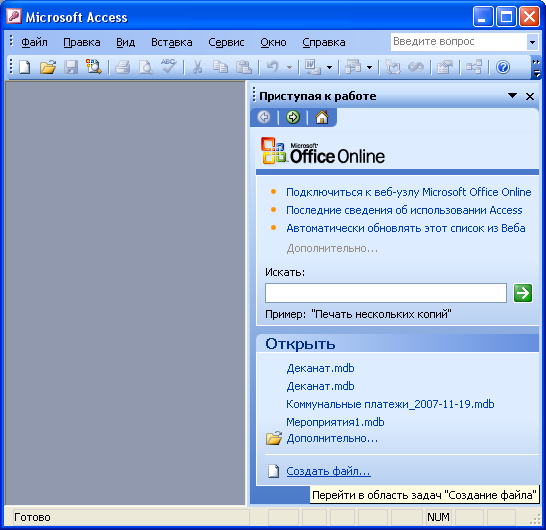Open Microsoft Access Help question mark icon

(x=503, y=67)
